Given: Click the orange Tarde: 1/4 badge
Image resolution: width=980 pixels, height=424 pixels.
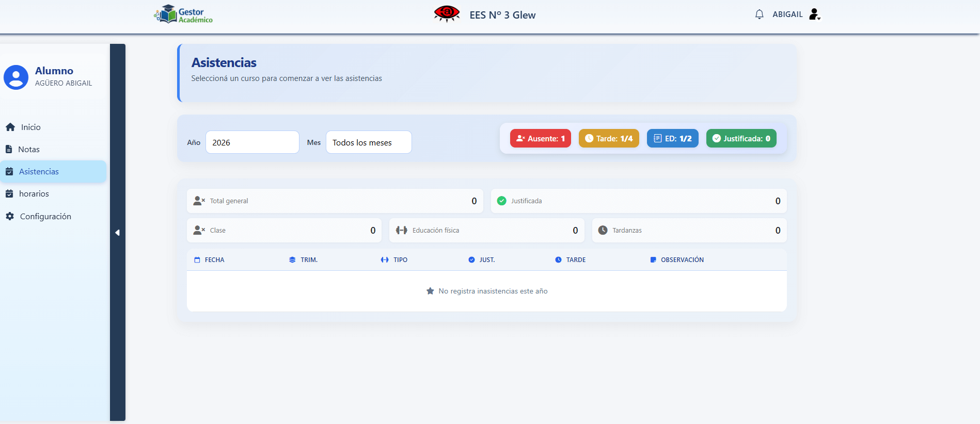Looking at the screenshot, I should 608,138.
